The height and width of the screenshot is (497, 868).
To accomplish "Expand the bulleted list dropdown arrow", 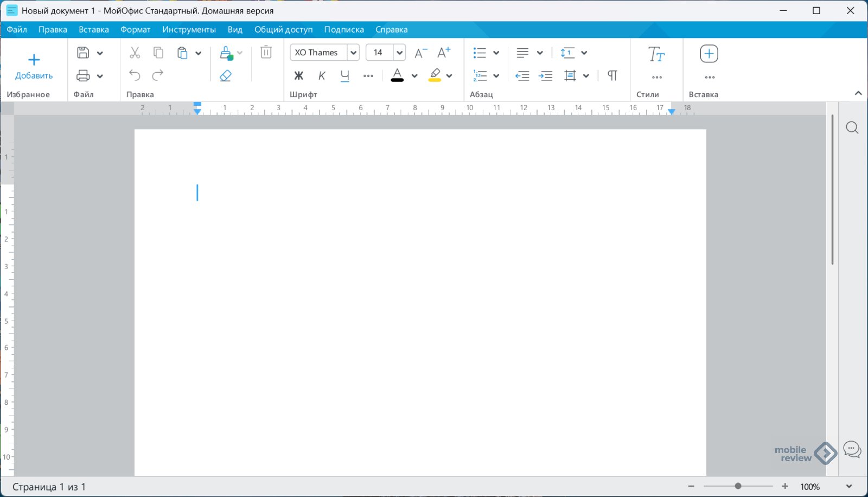I will tap(496, 53).
